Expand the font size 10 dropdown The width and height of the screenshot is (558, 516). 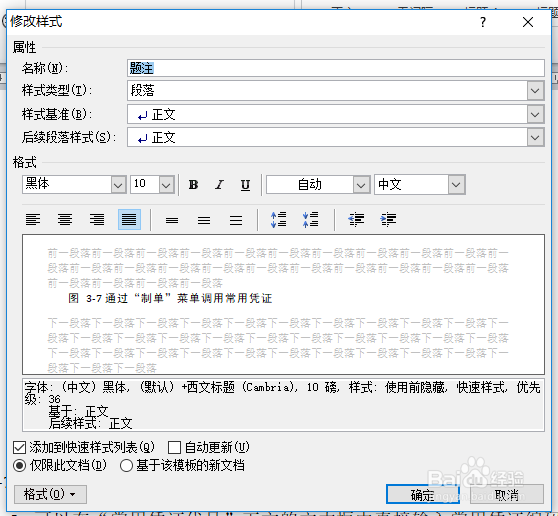tap(166, 185)
